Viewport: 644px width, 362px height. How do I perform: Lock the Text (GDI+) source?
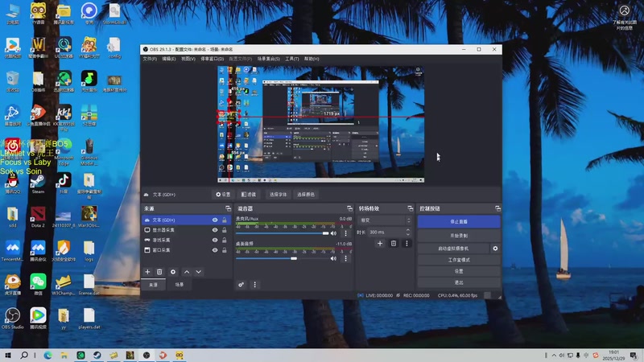(x=225, y=220)
